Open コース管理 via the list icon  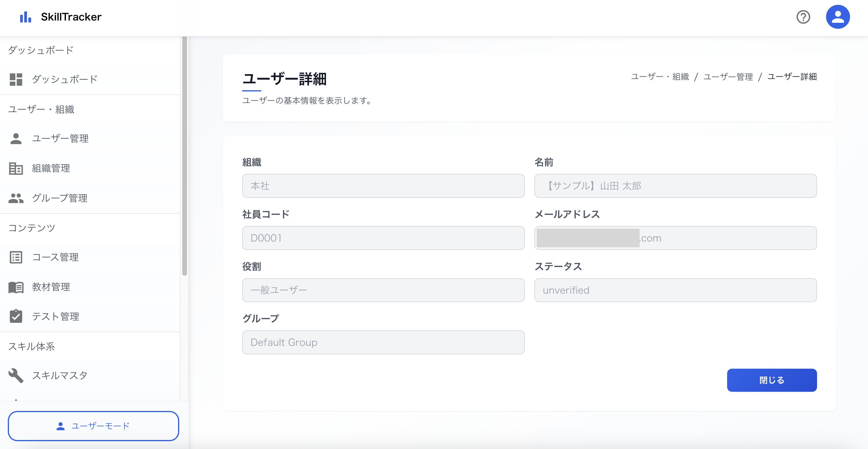point(16,257)
